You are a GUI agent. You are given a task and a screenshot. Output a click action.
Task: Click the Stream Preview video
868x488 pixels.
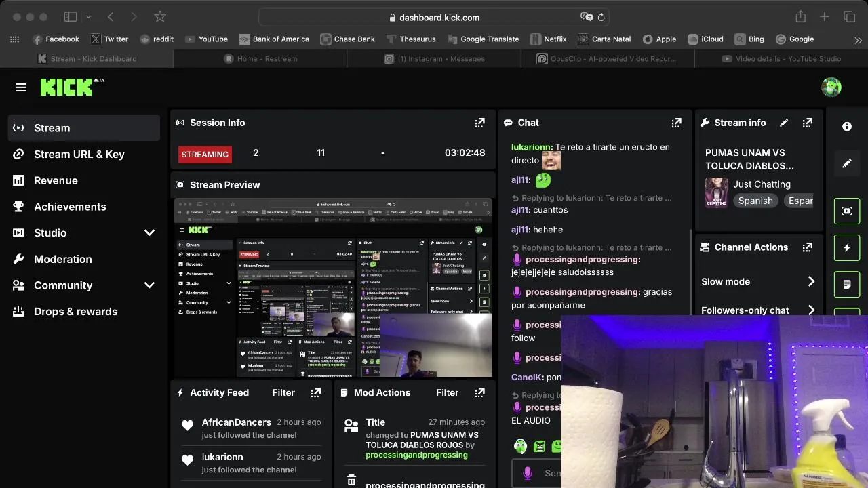pyautogui.click(x=333, y=288)
